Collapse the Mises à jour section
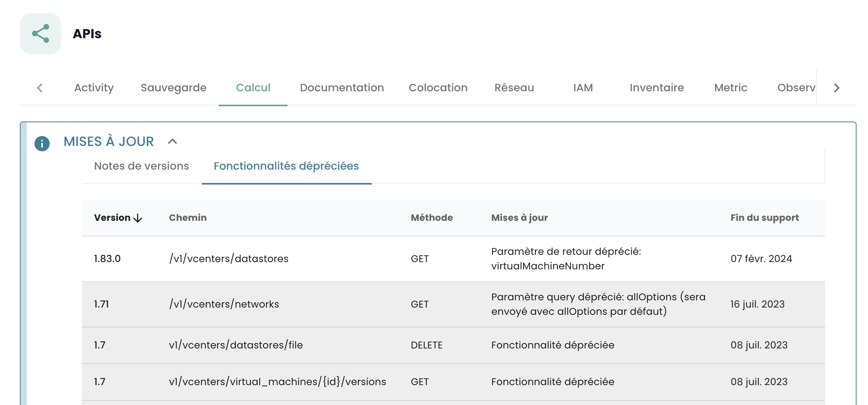Image resolution: width=868 pixels, height=405 pixels. pyautogui.click(x=172, y=141)
